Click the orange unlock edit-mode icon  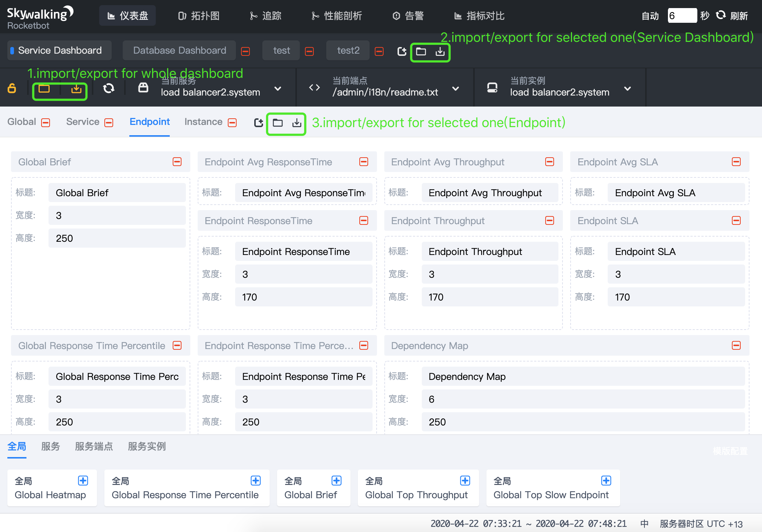(x=12, y=89)
